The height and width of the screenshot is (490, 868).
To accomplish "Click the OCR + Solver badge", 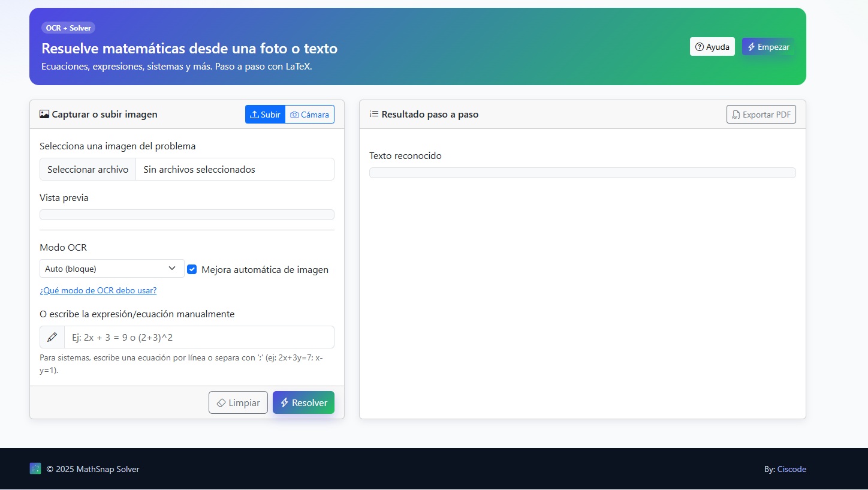I will tap(68, 28).
